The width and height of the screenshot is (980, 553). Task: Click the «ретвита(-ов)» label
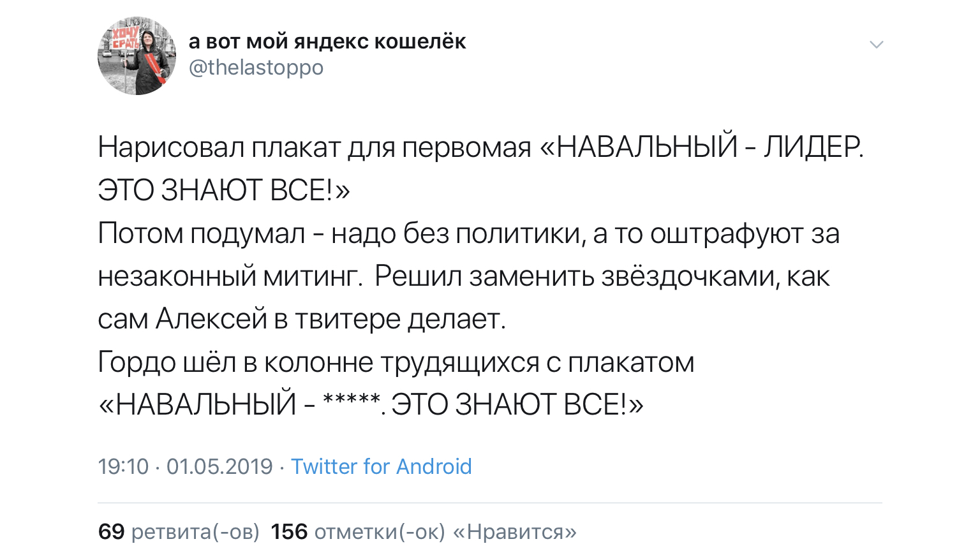pos(195,532)
